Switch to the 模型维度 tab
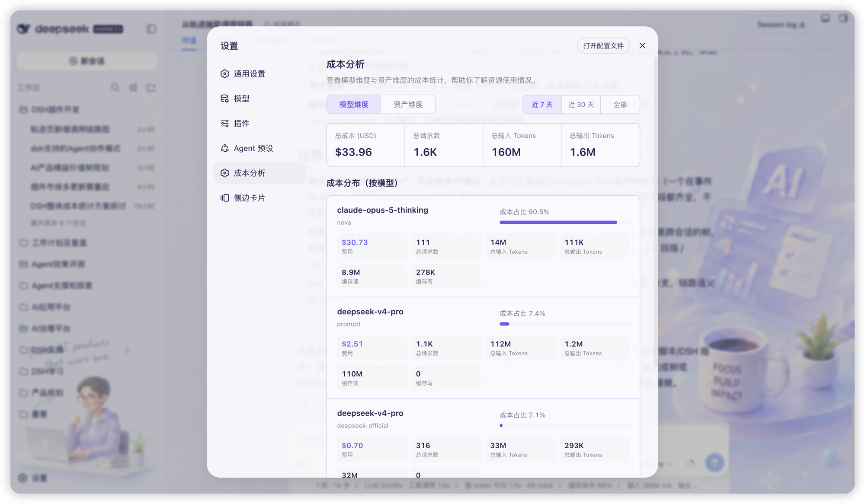The image size is (865, 504). coord(354,105)
